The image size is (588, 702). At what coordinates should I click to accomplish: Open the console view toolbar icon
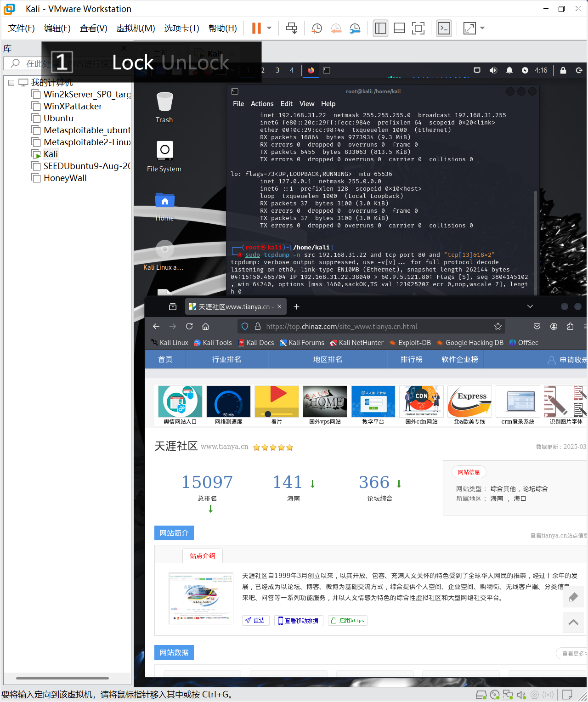pyautogui.click(x=444, y=28)
